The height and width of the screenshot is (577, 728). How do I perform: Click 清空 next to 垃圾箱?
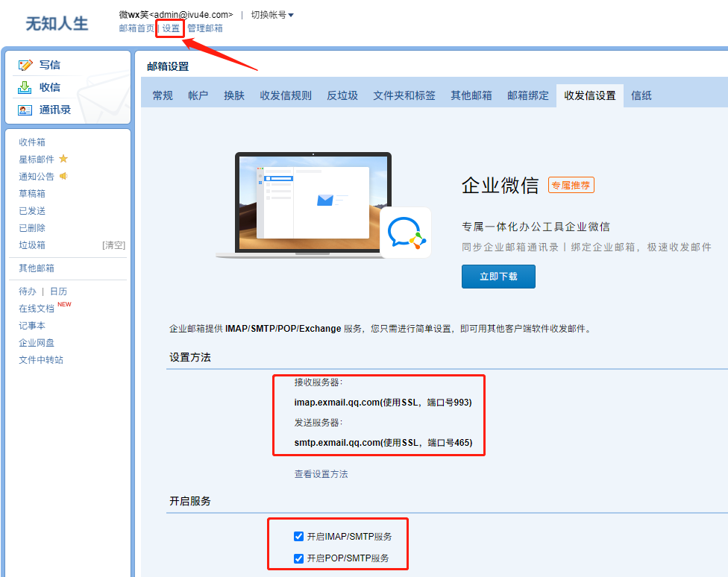point(113,245)
